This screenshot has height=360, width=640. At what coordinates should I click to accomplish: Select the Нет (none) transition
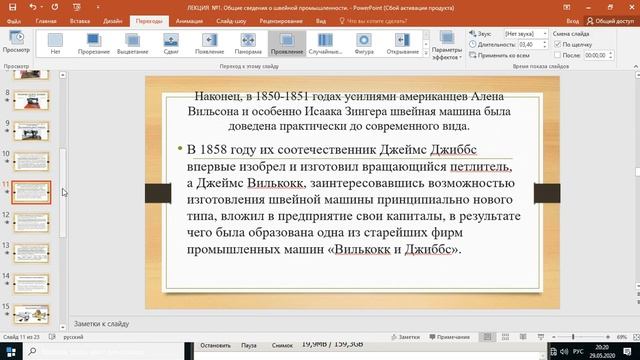(56, 43)
